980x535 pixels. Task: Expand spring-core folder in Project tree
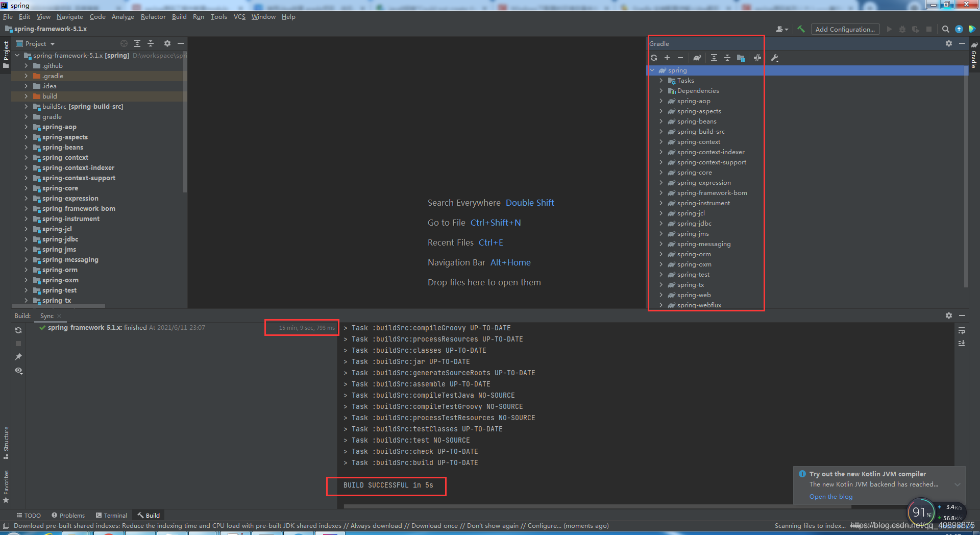pos(26,188)
